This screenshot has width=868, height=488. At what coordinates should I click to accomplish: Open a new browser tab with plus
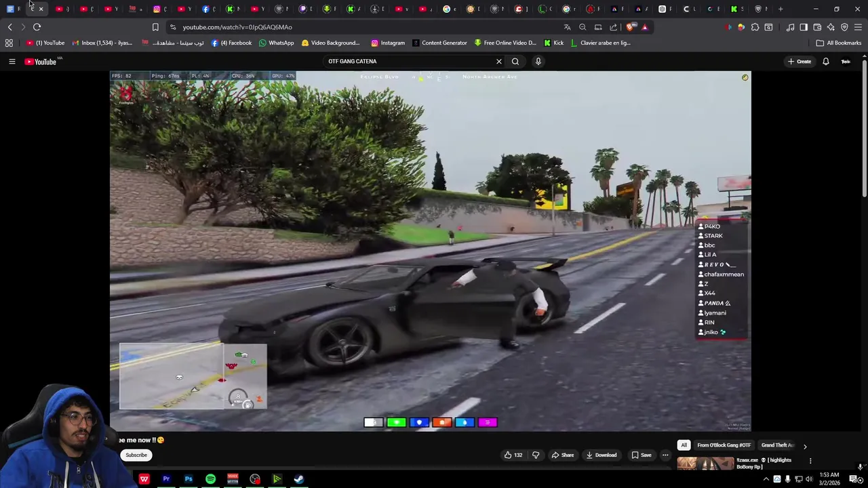pyautogui.click(x=781, y=9)
